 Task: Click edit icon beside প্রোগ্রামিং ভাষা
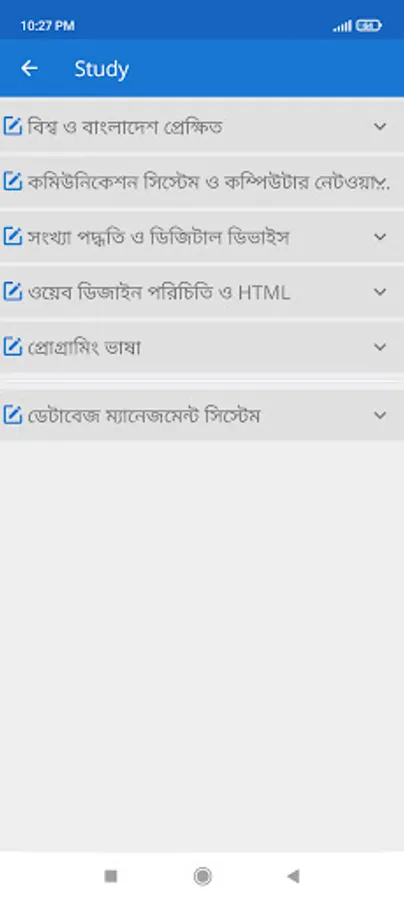(x=13, y=347)
